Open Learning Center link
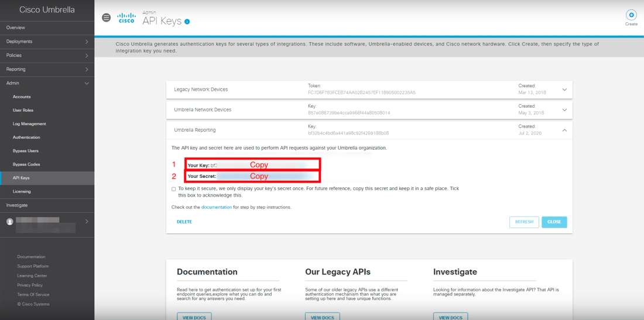644x320 pixels. pyautogui.click(x=32, y=276)
